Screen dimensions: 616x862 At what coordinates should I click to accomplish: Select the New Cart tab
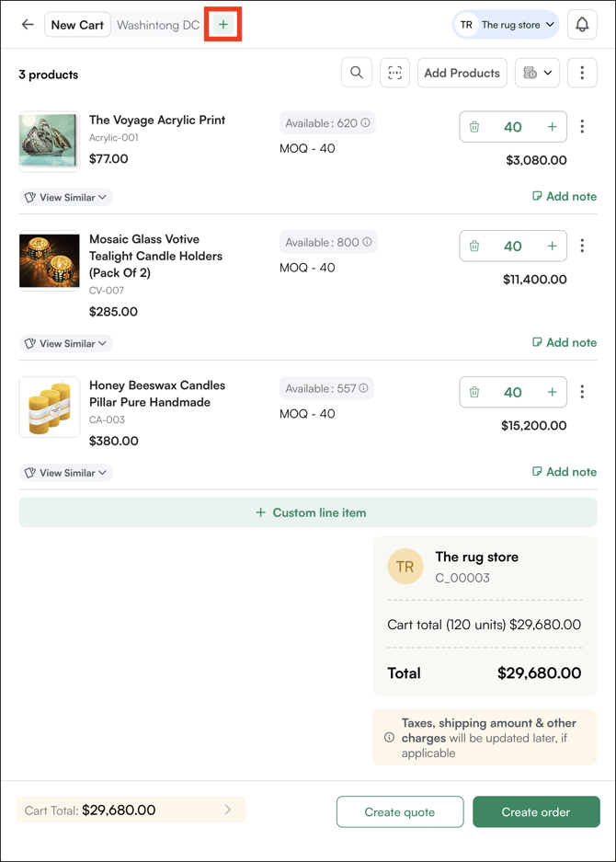77,25
